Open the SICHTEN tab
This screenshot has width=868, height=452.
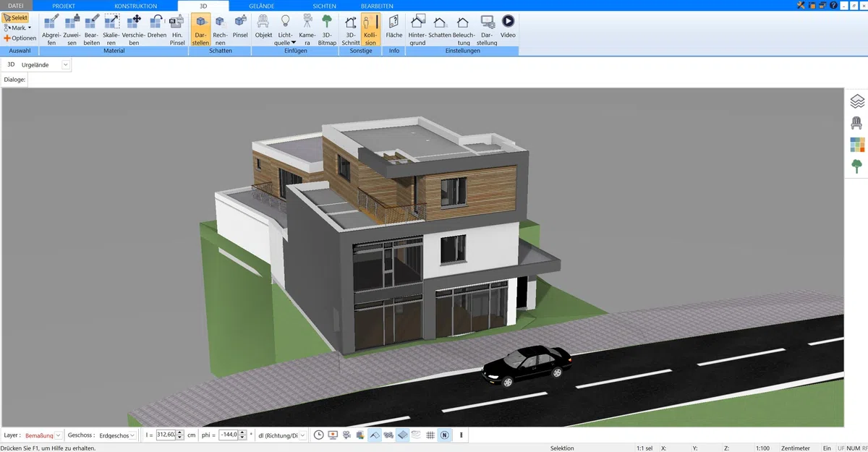click(325, 6)
